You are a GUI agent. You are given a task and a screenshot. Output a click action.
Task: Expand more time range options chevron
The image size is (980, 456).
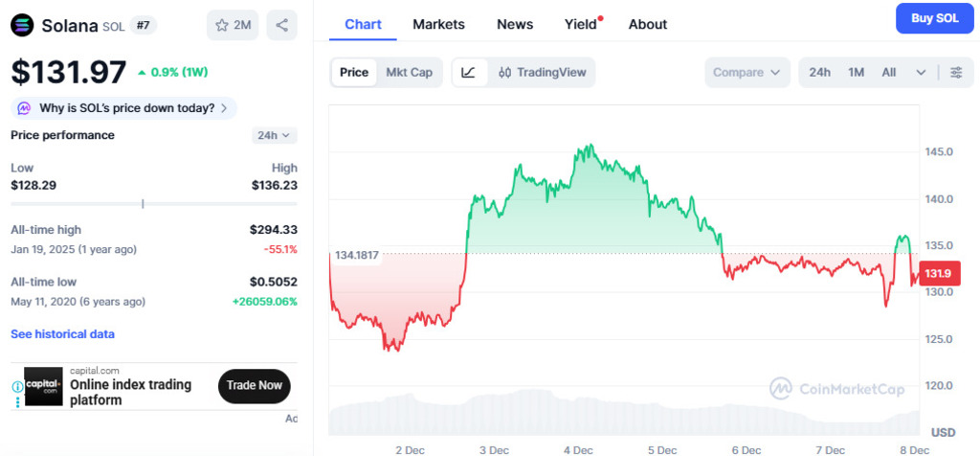pyautogui.click(x=921, y=72)
